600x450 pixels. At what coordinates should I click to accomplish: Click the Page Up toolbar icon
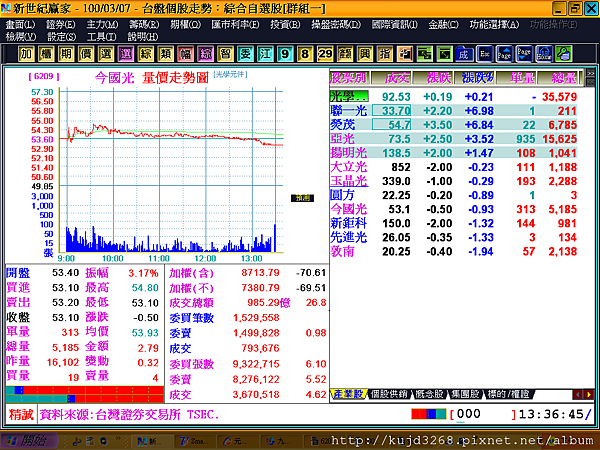pyautogui.click(x=504, y=54)
